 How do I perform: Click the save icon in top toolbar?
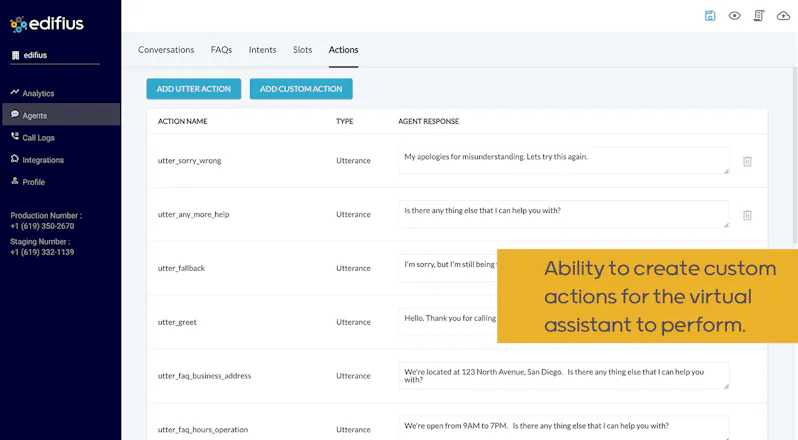710,16
